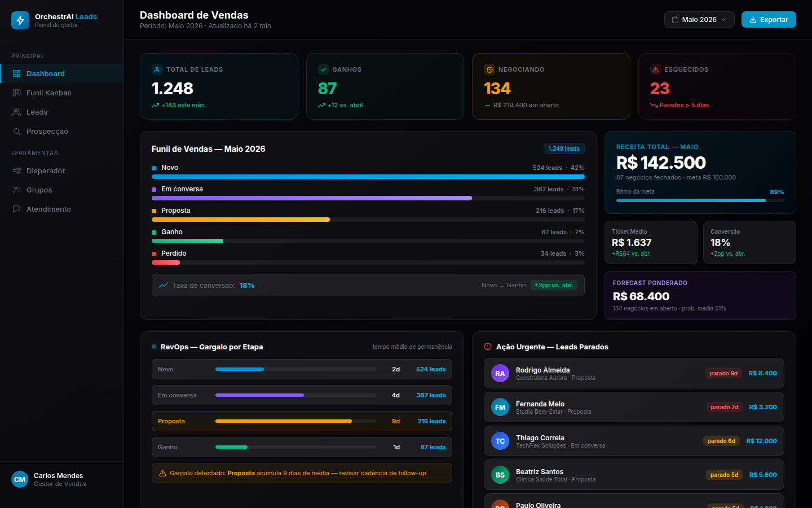Click the CM avatar of Carlos Mendes

[x=20, y=480]
